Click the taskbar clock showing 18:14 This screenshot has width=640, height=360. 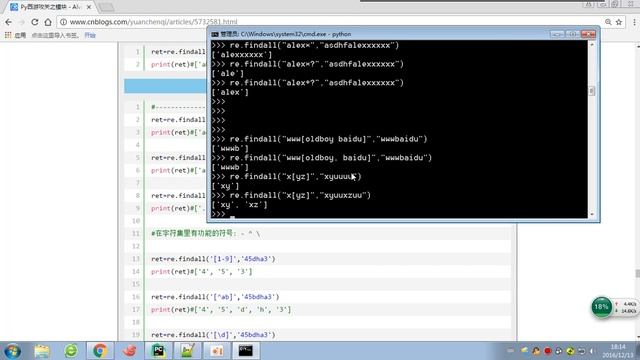coord(618,351)
